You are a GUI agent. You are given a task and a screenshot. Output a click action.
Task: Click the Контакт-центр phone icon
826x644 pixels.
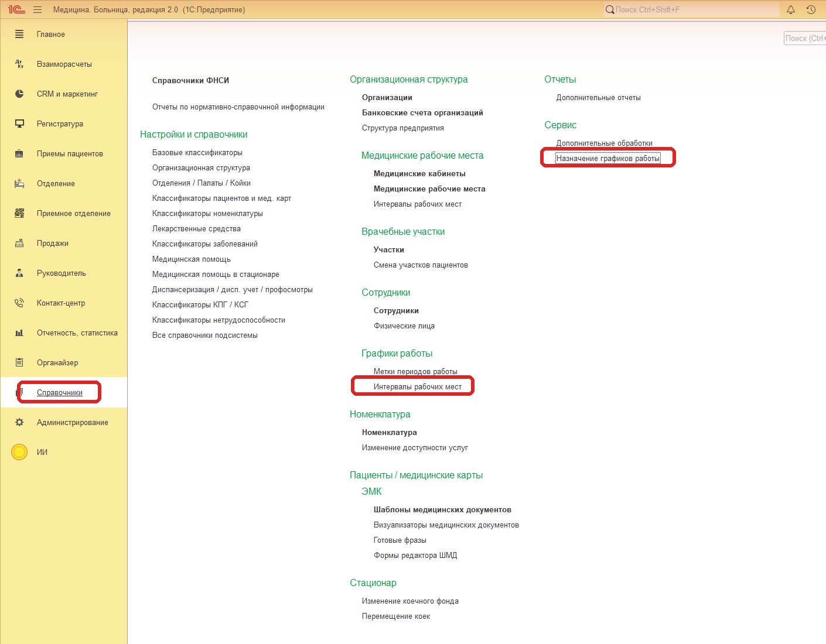coord(19,303)
